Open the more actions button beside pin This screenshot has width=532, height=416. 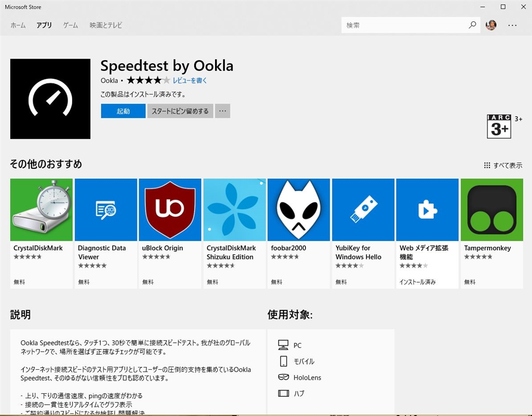pos(222,111)
